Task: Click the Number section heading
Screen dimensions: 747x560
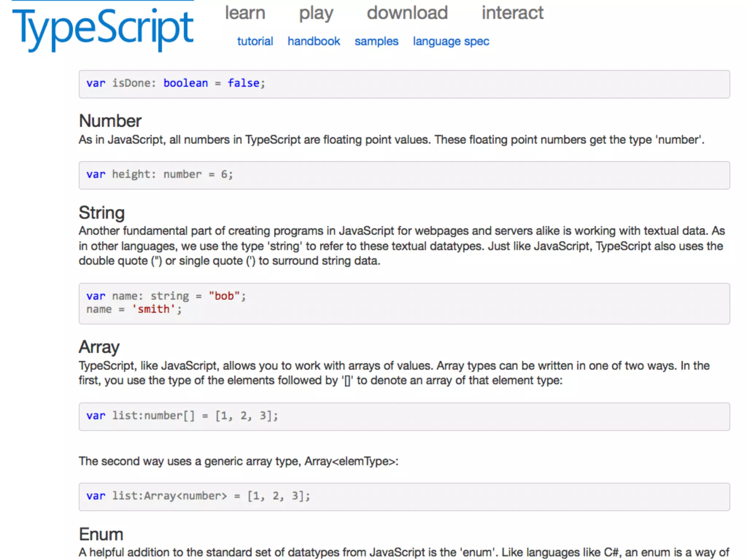Action: tap(110, 121)
